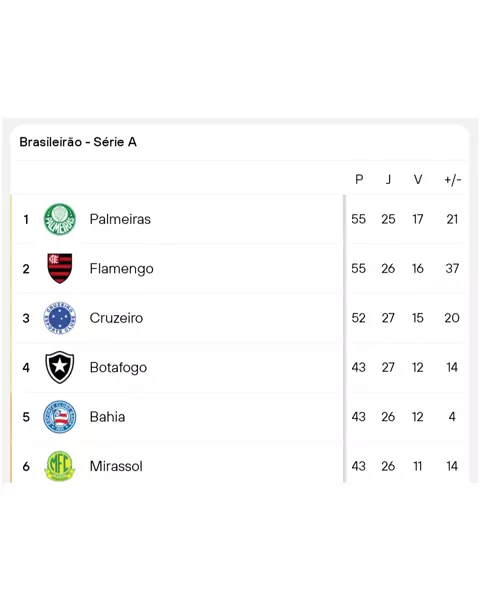Click Cruzeiro's 52 points value
This screenshot has width=480, height=600.
(359, 318)
